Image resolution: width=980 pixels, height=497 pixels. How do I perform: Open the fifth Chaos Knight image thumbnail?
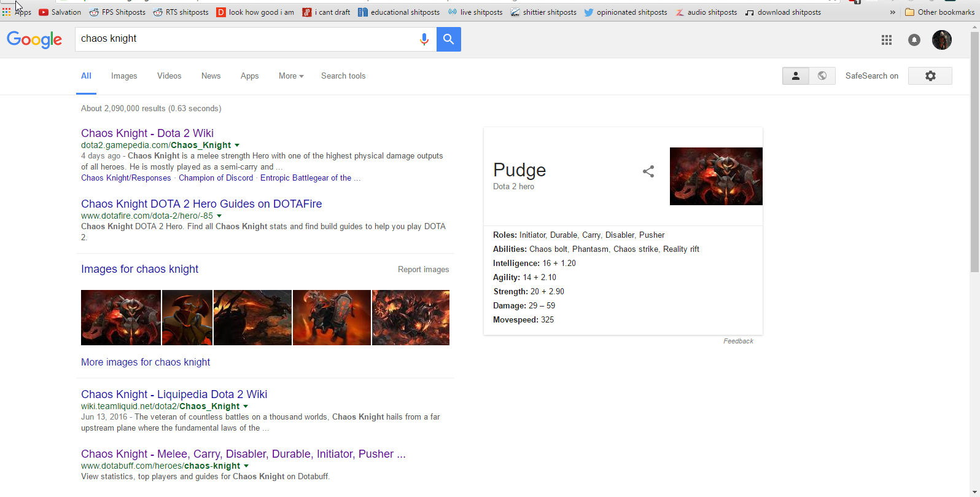411,318
